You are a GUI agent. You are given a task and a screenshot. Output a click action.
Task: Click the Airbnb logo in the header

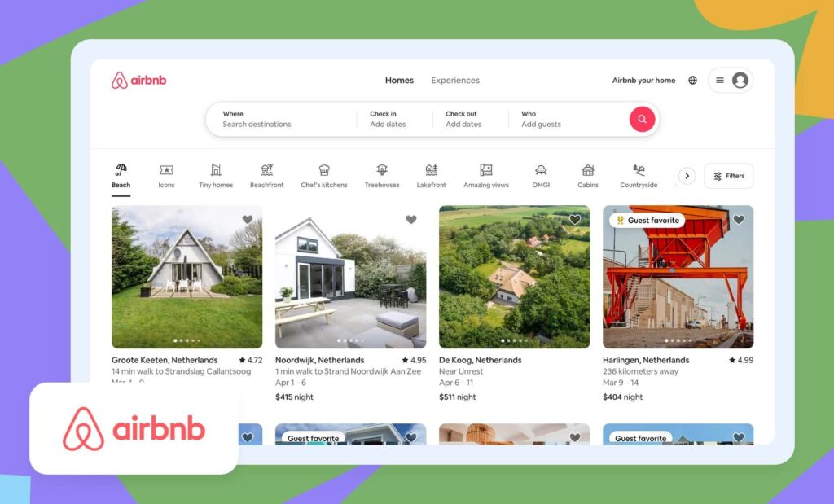(x=138, y=81)
